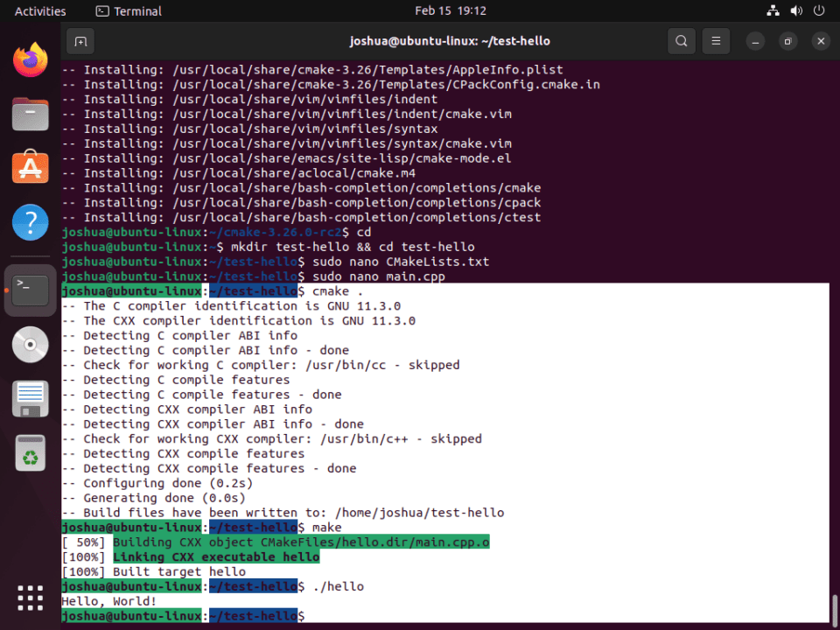
Task: Click the search icon in the terminal header
Action: (x=681, y=40)
